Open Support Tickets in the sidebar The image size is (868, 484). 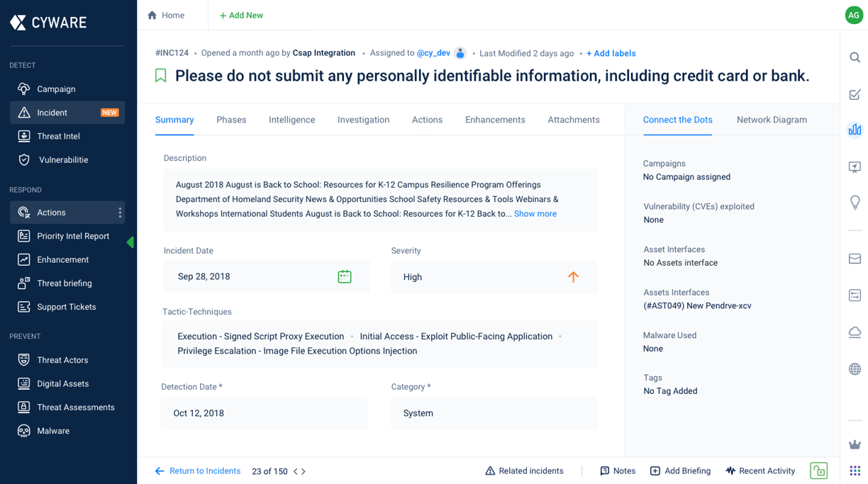[x=67, y=307]
